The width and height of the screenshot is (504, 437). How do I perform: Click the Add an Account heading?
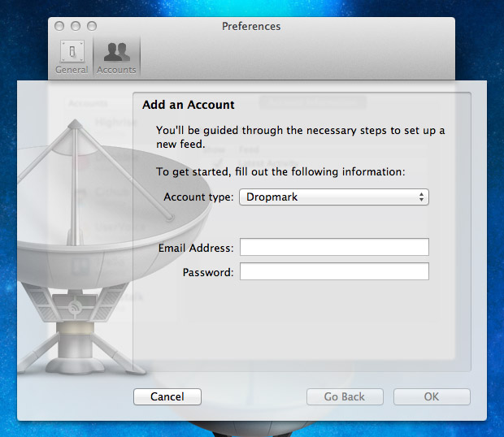pos(188,105)
